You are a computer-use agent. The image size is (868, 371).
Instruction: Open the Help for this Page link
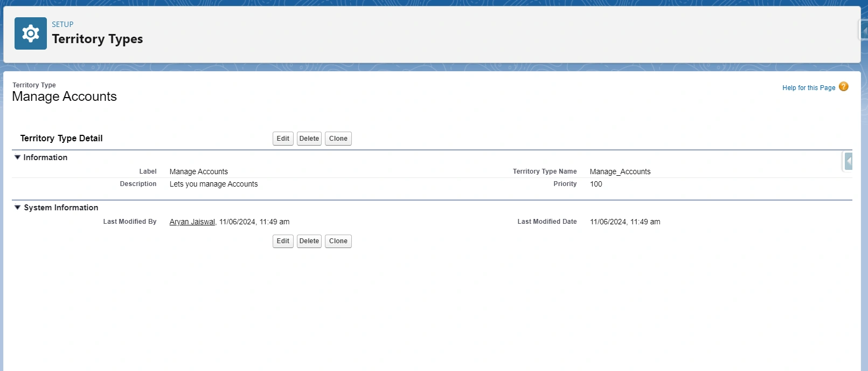[808, 88]
